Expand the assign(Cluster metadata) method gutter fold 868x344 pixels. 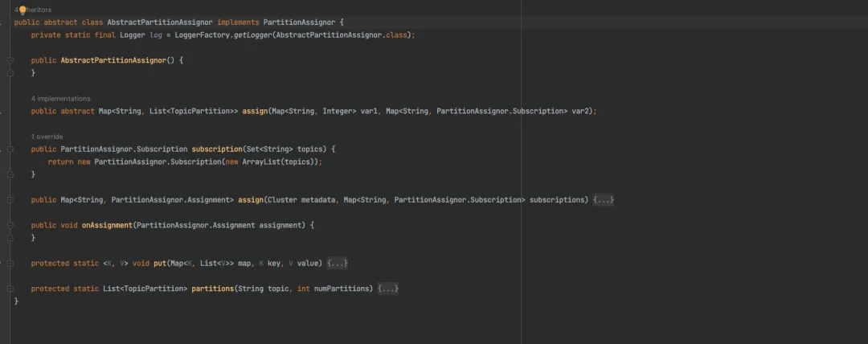10,199
